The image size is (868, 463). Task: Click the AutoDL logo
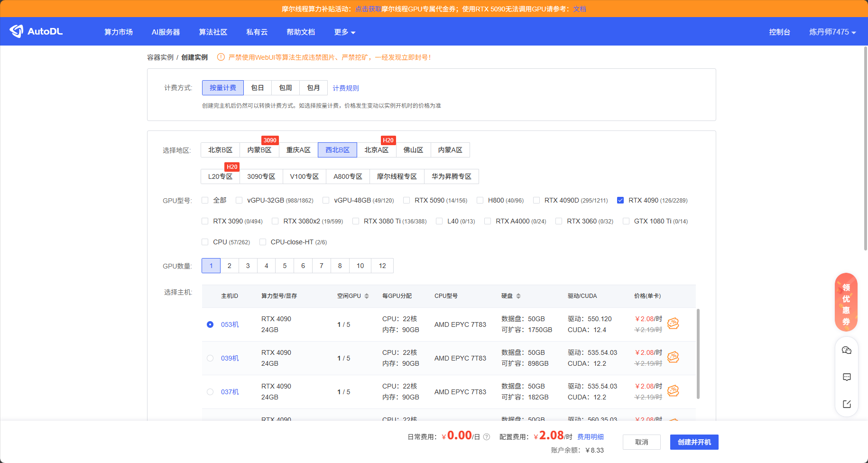coord(36,31)
